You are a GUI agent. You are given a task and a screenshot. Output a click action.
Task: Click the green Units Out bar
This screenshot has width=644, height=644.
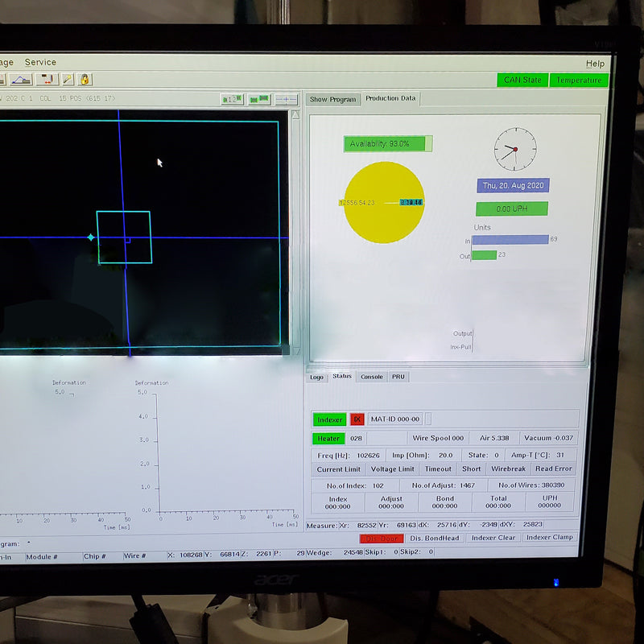[x=485, y=255]
